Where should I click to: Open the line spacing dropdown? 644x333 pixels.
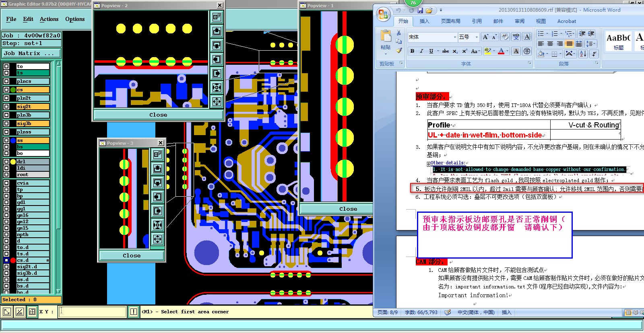(x=591, y=43)
